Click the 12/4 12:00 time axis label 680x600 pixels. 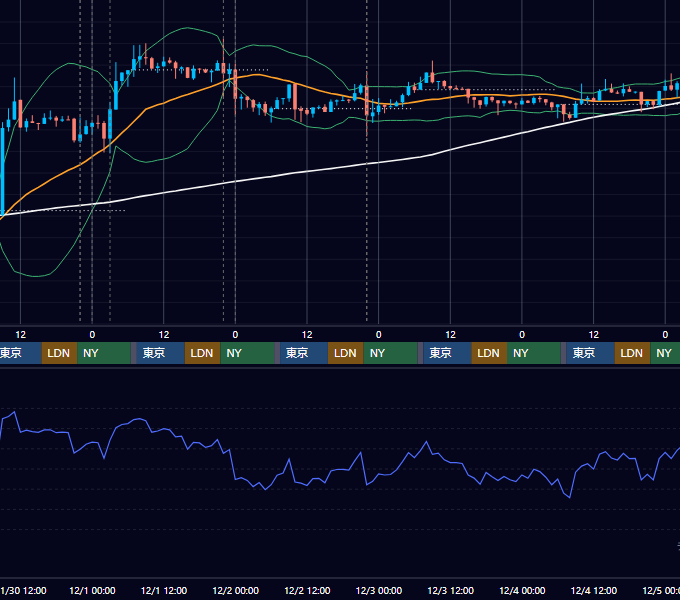coord(594,590)
